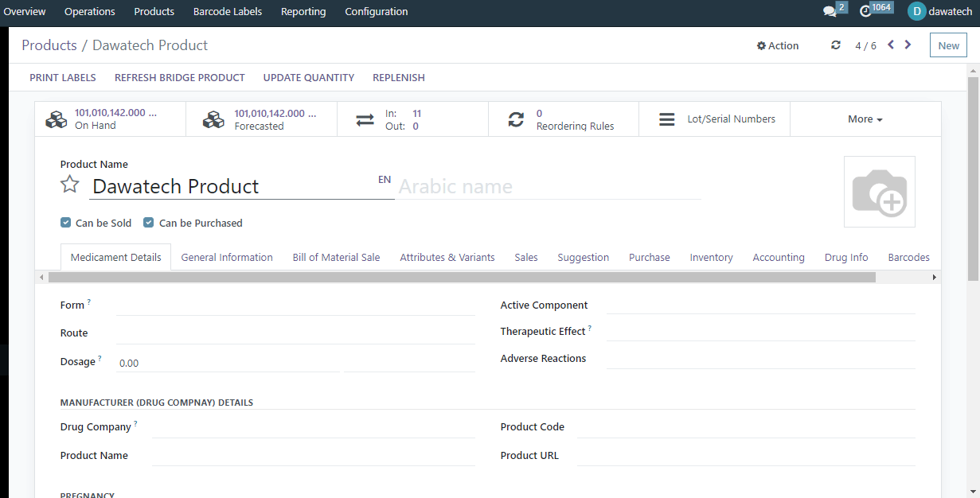Viewport: 980px width, 498px height.
Task: Go to next record arrow
Action: tap(908, 45)
